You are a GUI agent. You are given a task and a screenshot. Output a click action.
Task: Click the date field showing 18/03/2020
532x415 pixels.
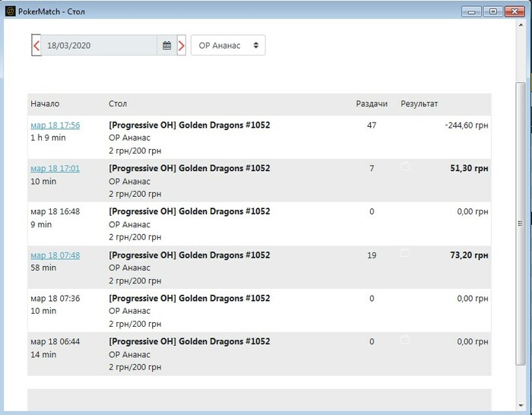[99, 45]
